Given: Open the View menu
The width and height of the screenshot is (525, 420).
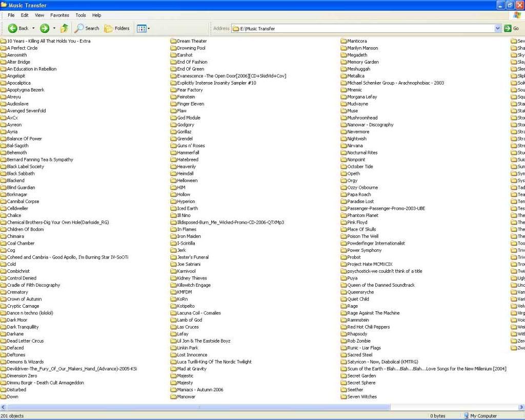Looking at the screenshot, I should point(39,15).
